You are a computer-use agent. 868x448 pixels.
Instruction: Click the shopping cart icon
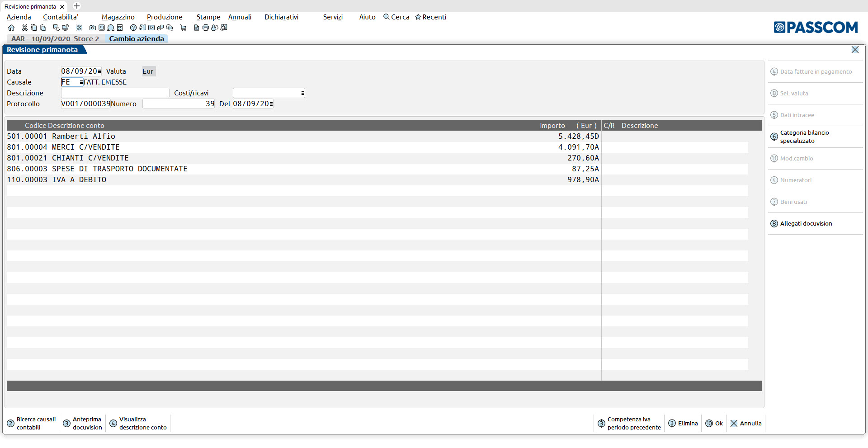[x=183, y=28]
